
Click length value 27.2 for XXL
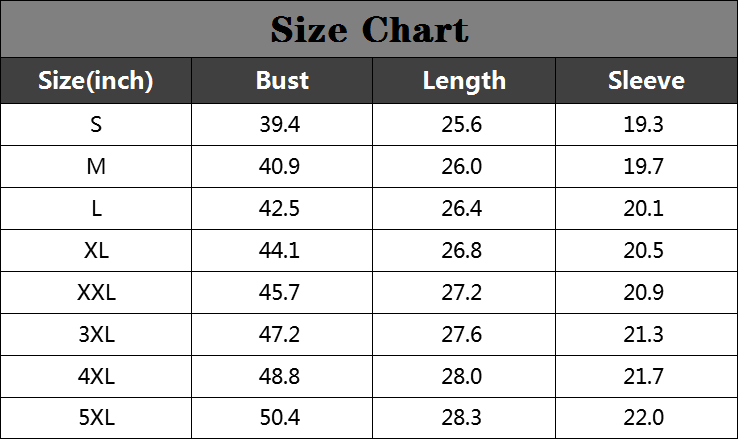[x=462, y=292]
